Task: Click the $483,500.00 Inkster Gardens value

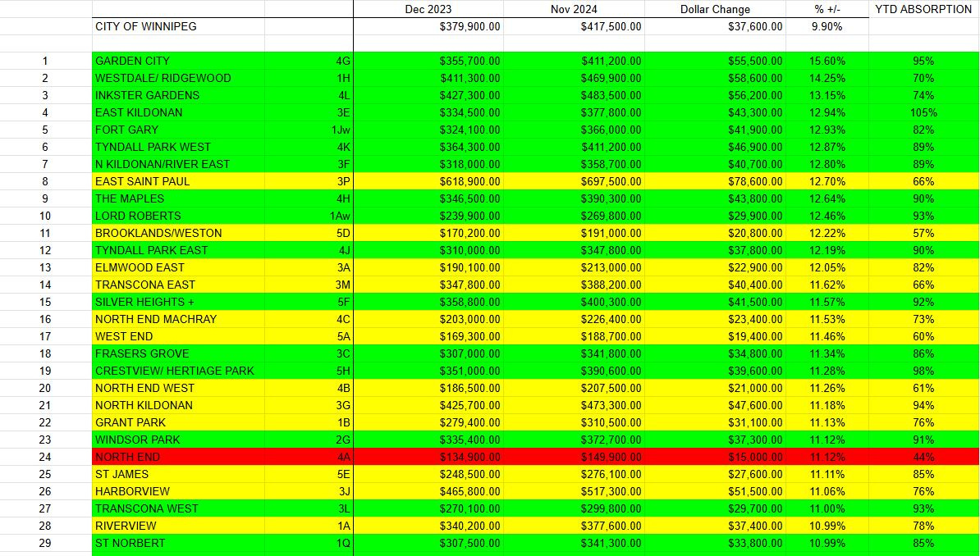Action: 574,95
